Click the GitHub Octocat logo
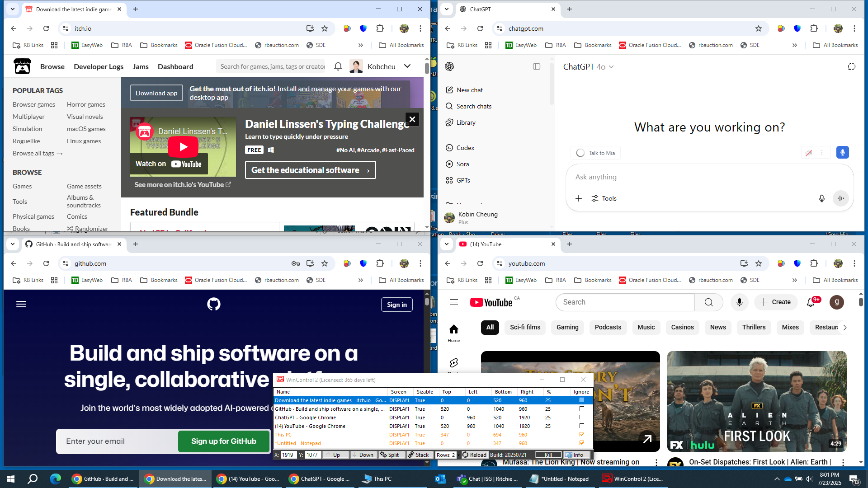Viewport: 868px width, 488px height. coord(214,304)
